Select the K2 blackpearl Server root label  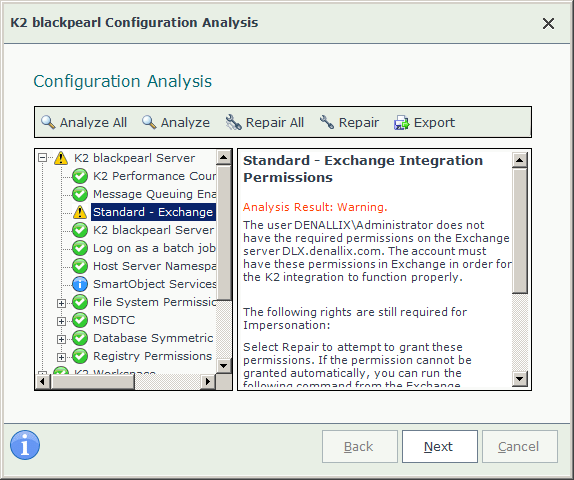134,158
